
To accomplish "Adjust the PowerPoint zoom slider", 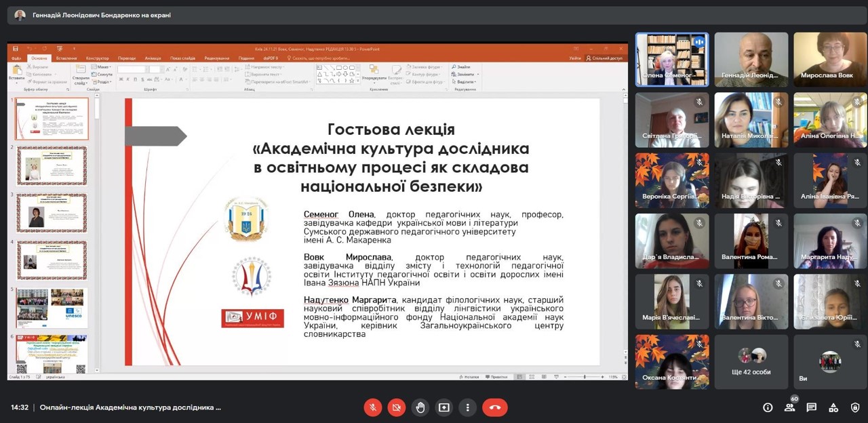I will pos(585,377).
